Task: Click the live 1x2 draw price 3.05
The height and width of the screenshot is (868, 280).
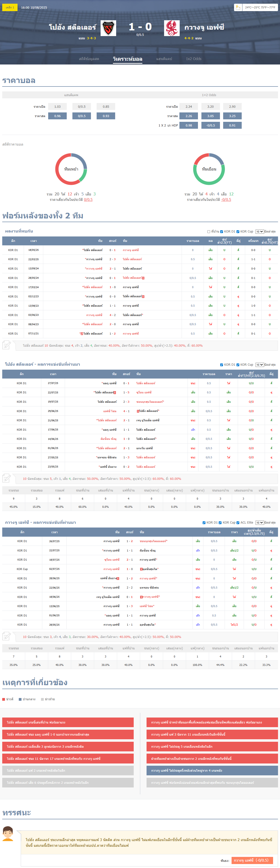Action: click(211, 116)
